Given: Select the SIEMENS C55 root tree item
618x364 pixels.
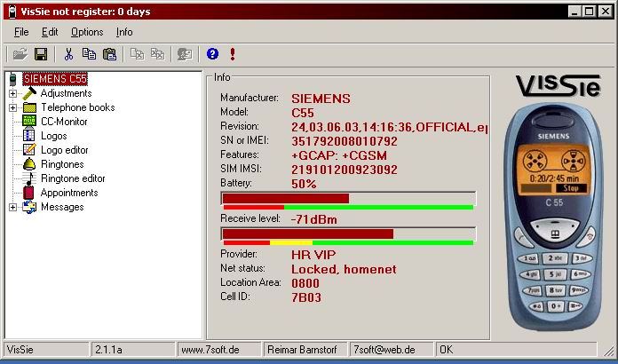Looking at the screenshot, I should tap(55, 79).
